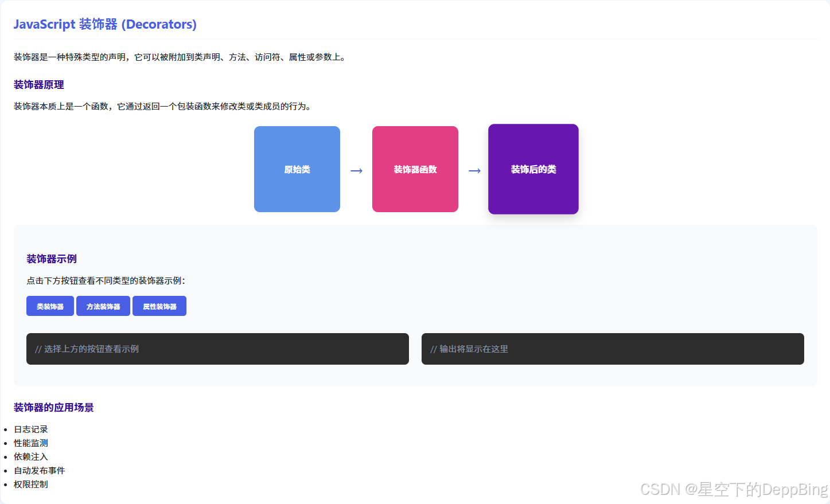Click the second arrow between diagram boxes
The width and height of the screenshot is (830, 504).
pos(474,170)
